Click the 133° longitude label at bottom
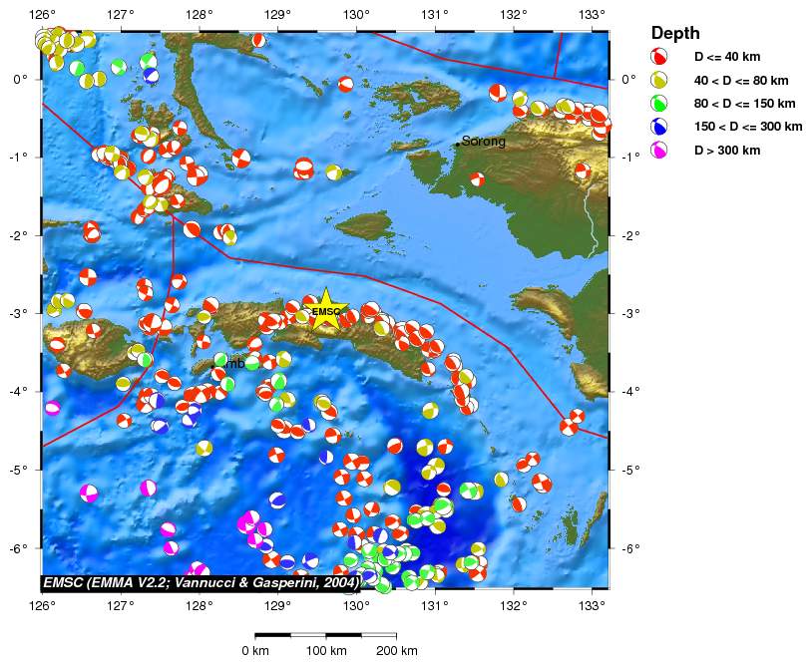This screenshot has width=812, height=665. point(593,603)
